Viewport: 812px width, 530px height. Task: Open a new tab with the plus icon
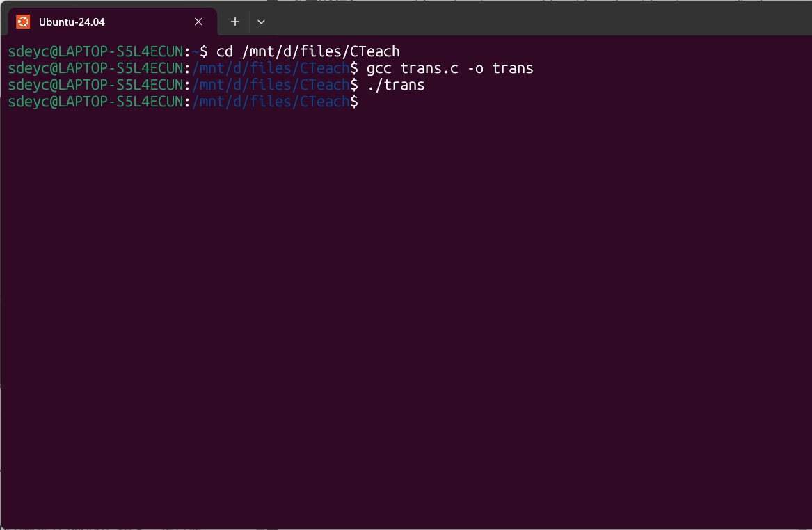tap(235, 22)
